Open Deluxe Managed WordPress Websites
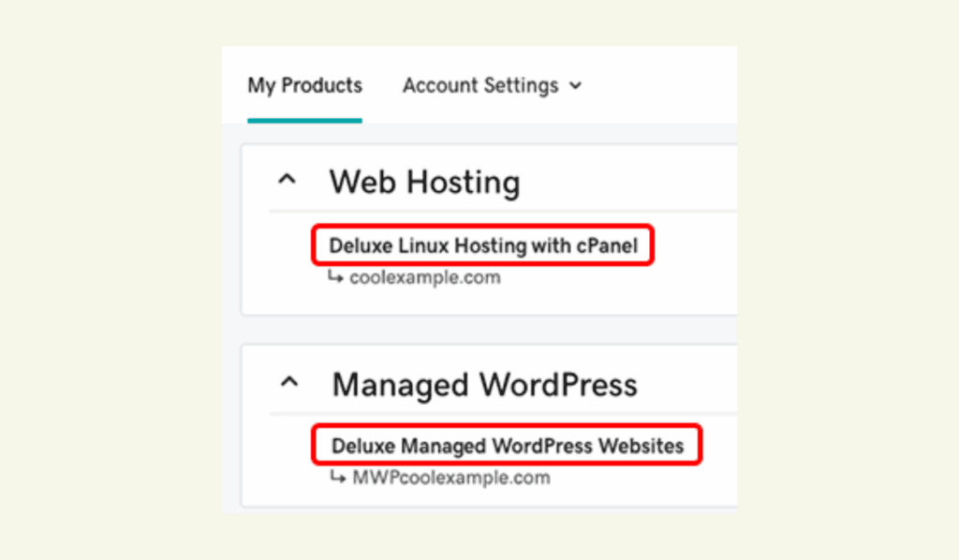 (508, 446)
